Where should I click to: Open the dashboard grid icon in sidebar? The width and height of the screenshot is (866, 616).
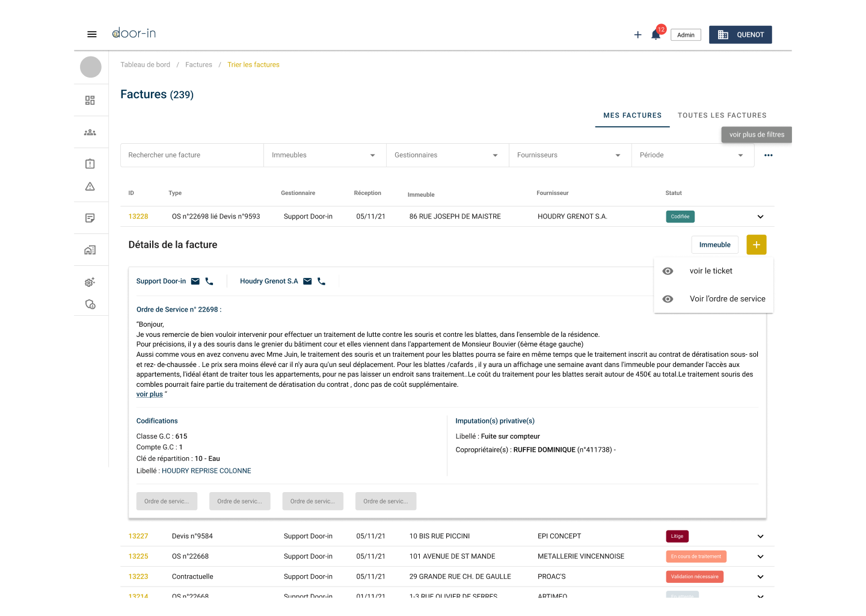point(91,100)
